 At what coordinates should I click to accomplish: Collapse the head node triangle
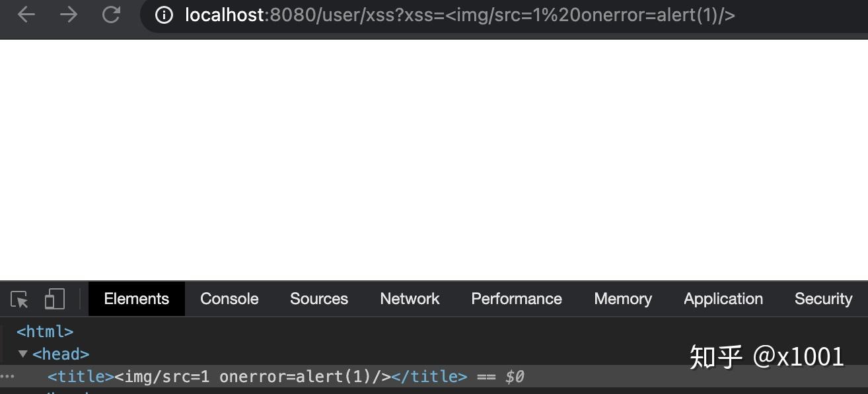click(x=23, y=354)
